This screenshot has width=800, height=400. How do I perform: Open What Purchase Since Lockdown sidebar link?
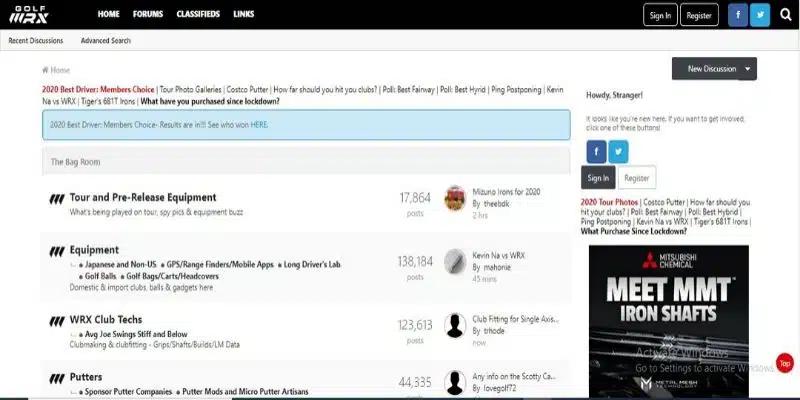click(634, 231)
